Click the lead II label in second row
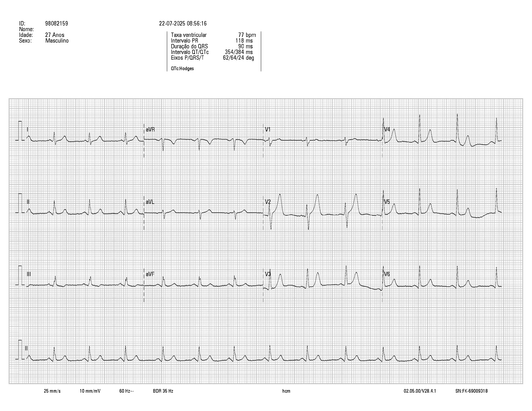532x411 pixels. pyautogui.click(x=28, y=202)
